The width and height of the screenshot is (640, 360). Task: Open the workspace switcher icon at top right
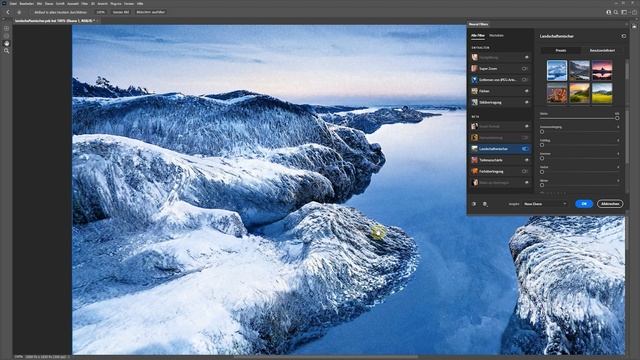coord(624,12)
